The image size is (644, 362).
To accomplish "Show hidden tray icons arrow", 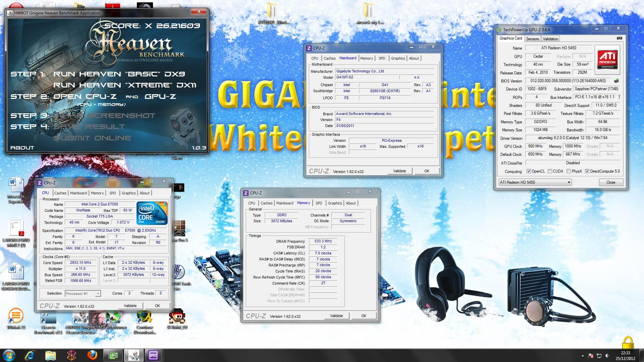I will [x=583, y=356].
